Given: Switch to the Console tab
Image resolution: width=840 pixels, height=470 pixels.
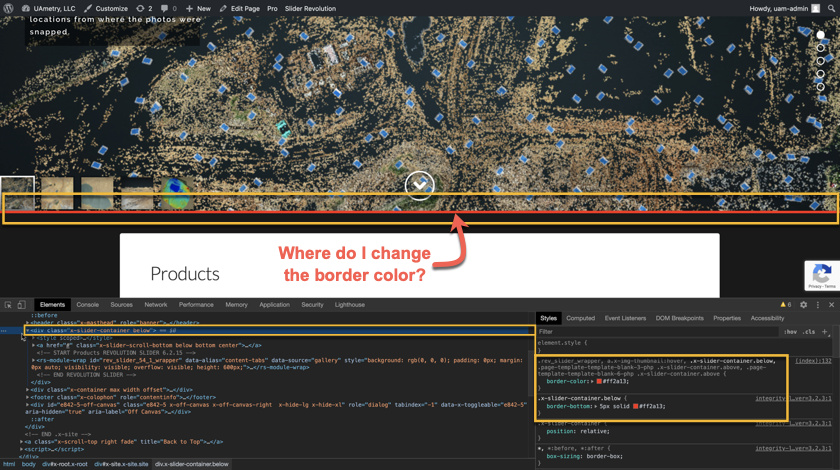Looking at the screenshot, I should point(87,304).
